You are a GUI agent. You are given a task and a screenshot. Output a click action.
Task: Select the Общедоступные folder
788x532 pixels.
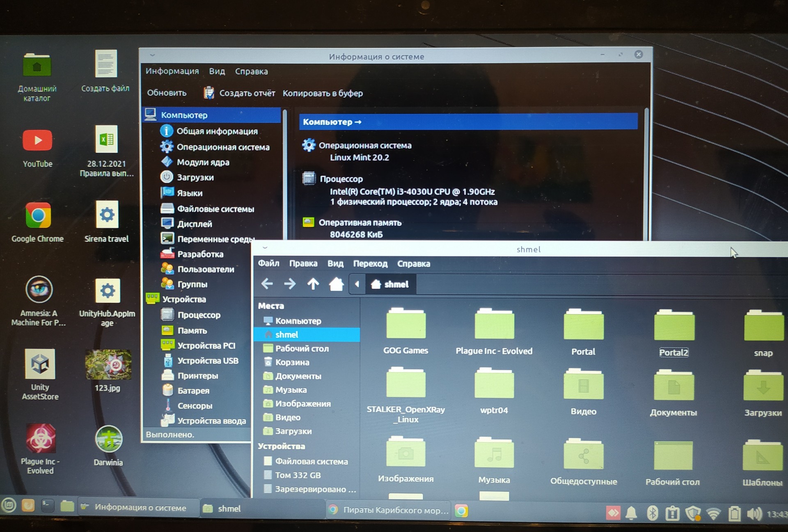point(583,462)
